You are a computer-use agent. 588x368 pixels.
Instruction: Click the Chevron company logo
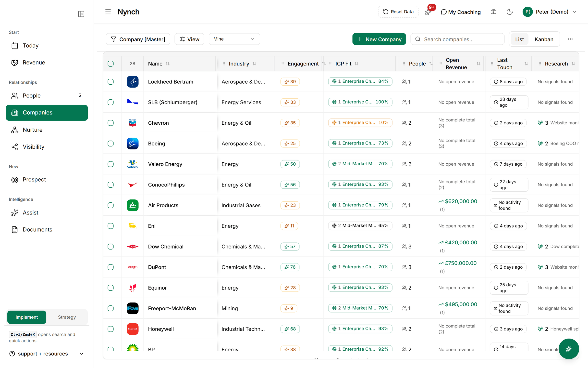pos(133,123)
